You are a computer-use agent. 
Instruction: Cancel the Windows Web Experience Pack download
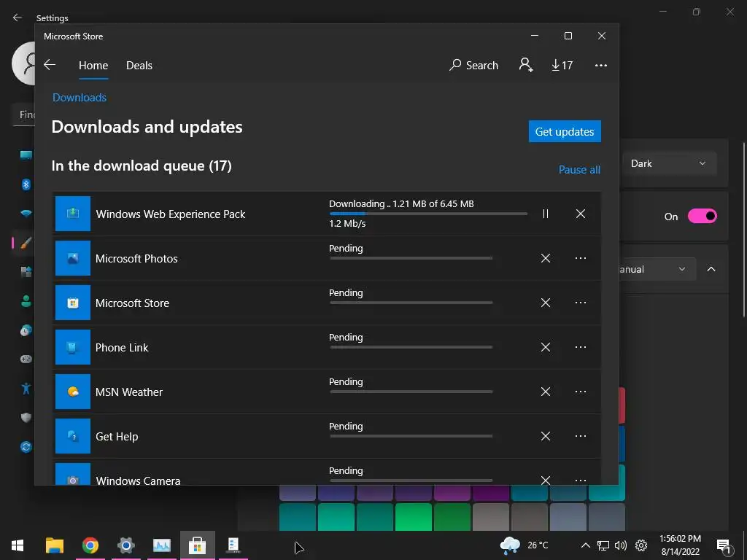click(580, 214)
